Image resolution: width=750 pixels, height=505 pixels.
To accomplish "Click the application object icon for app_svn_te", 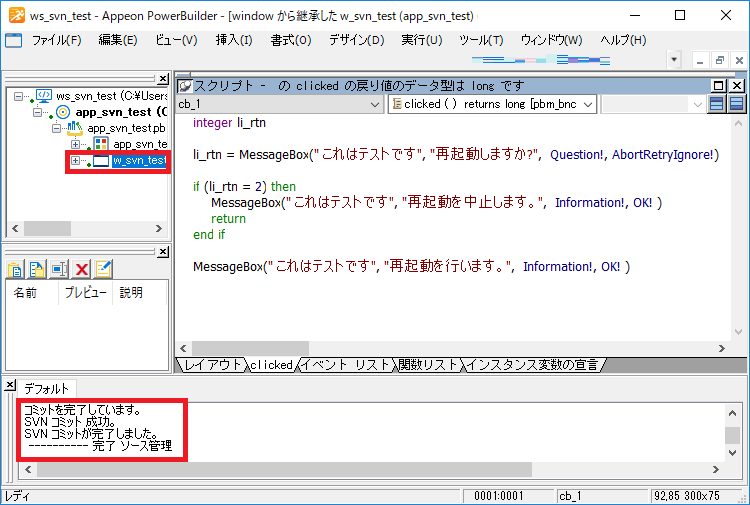I will point(101,144).
